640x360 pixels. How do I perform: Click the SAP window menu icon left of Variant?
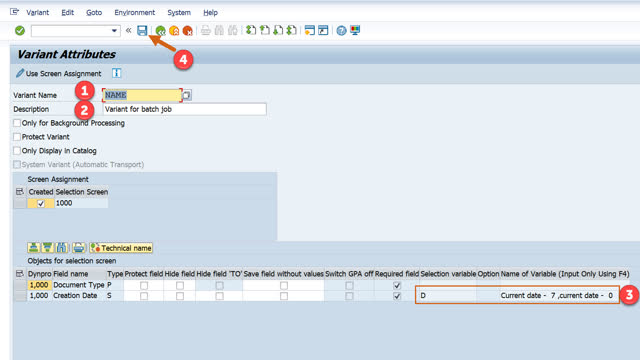click(14, 12)
